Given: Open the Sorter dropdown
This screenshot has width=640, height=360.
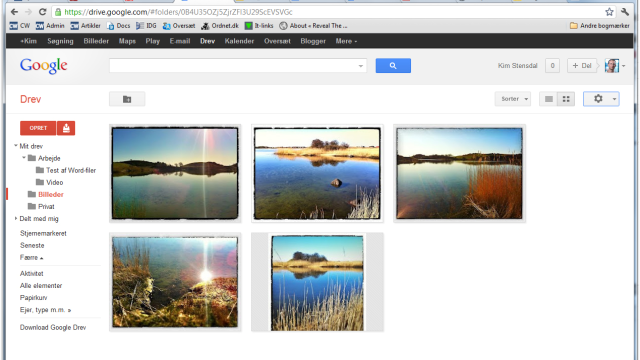Looking at the screenshot, I should pyautogui.click(x=513, y=99).
